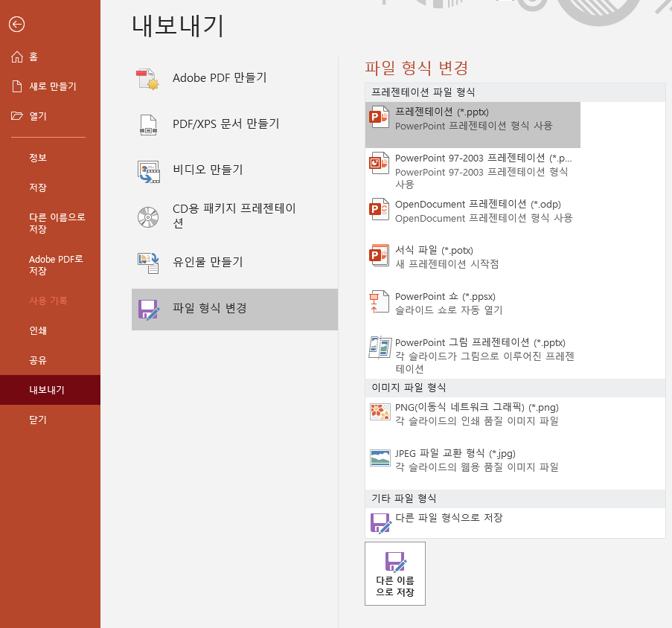Click the 다른 이름으로 저장 button
This screenshot has height=628, width=672.
click(x=395, y=574)
